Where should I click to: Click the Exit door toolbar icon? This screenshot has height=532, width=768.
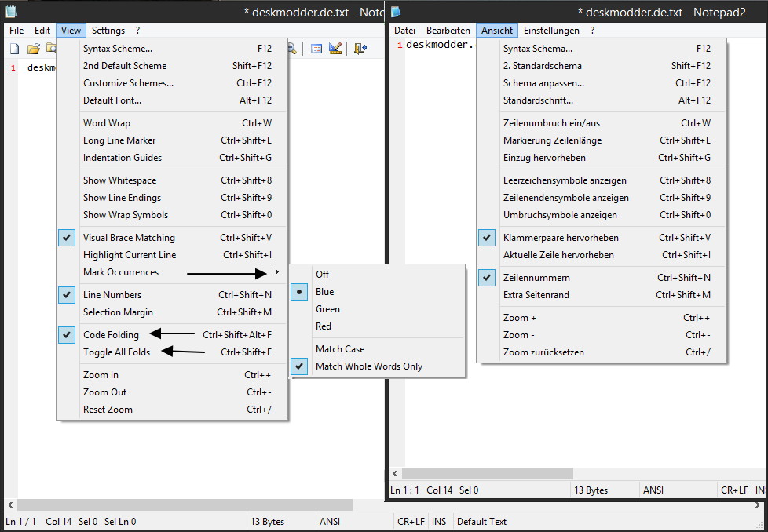pos(360,49)
